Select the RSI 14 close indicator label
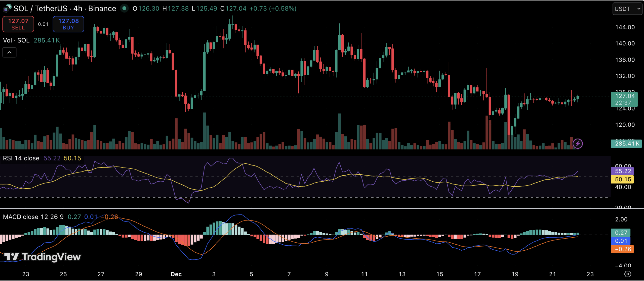This screenshot has width=644, height=281. (x=21, y=158)
